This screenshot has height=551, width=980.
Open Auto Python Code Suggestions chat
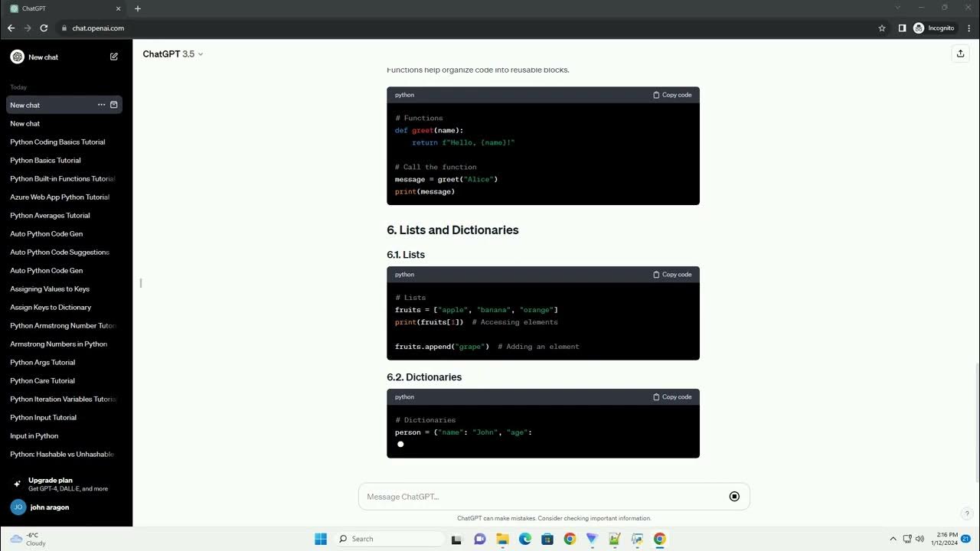(64, 252)
